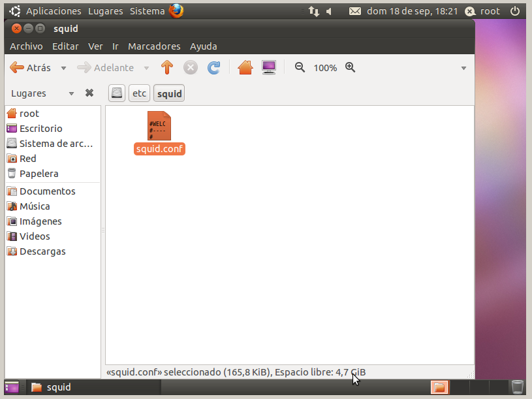Open root home in the sidebar
Viewport: 532px width, 399px height.
[53, 114]
